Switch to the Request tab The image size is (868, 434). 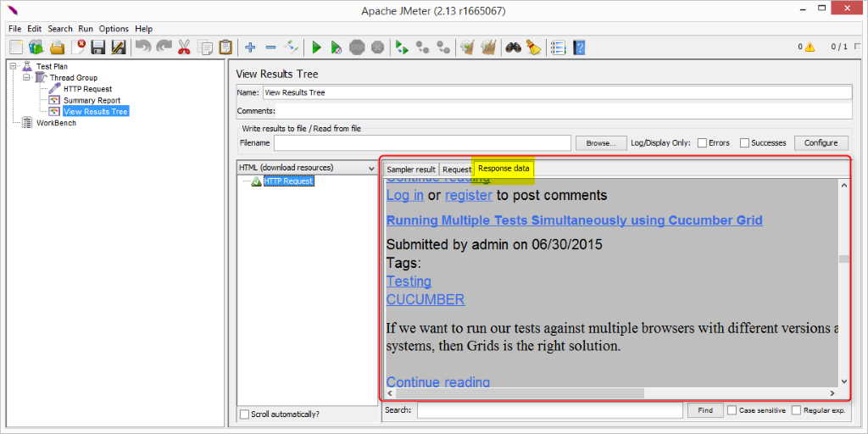457,170
